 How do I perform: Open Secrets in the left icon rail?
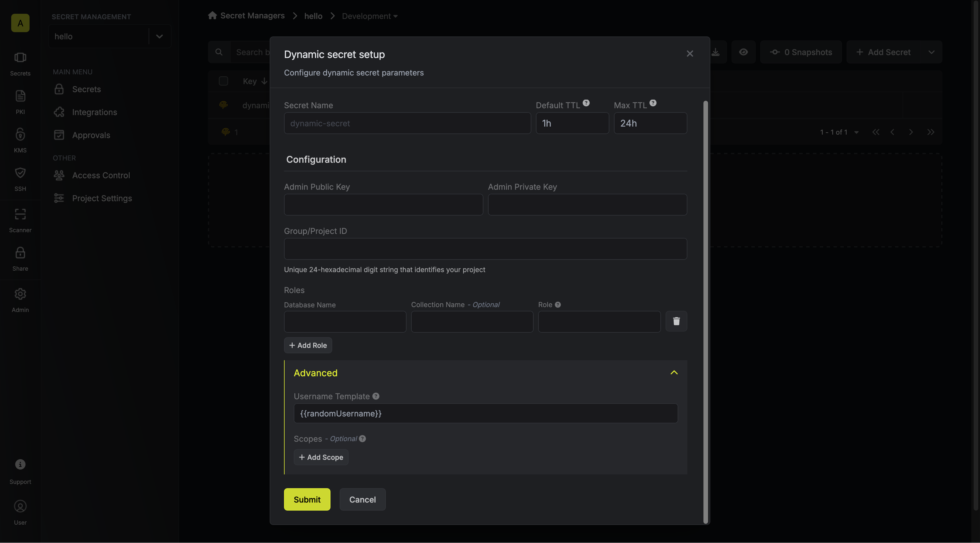20,64
